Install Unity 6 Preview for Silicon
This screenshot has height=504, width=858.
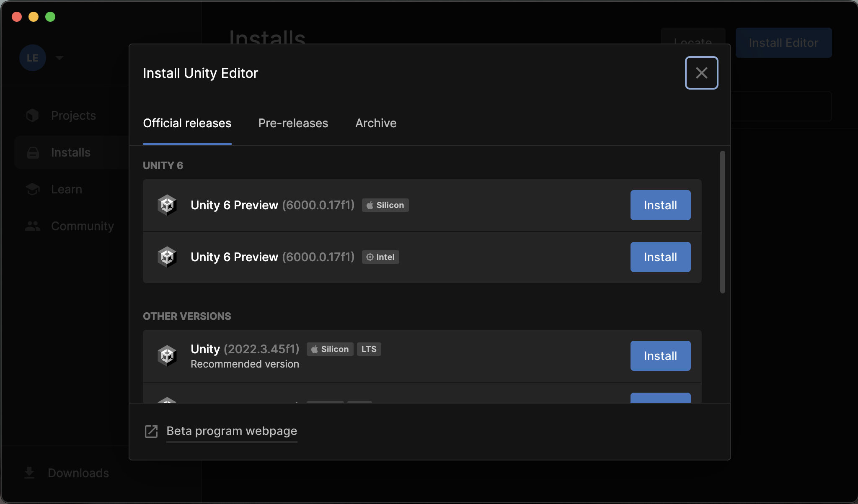point(660,205)
